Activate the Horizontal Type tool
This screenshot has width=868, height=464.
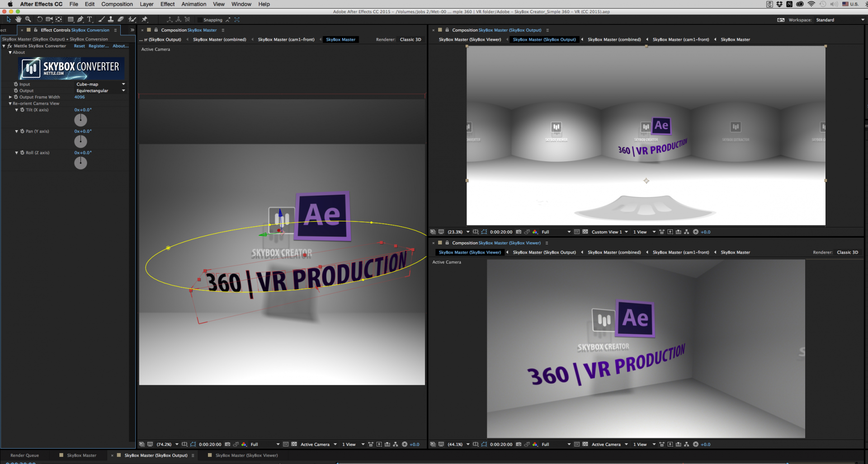coord(90,19)
